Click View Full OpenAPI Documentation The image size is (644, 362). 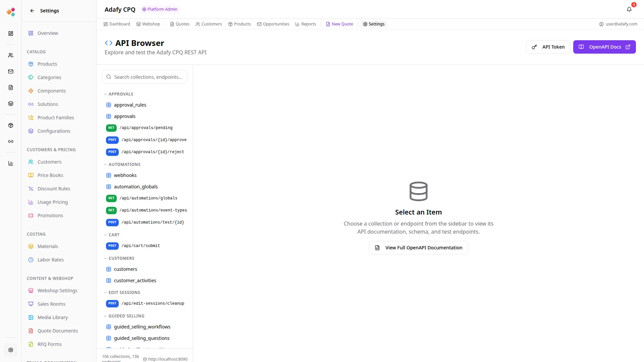pyautogui.click(x=418, y=247)
